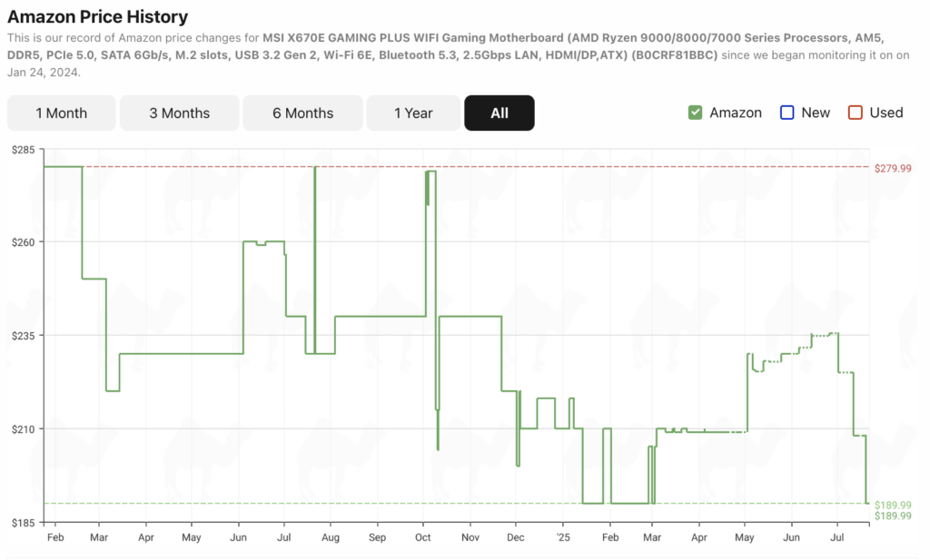Select the All time range tab
Screen dimensions: 930x560
point(500,113)
